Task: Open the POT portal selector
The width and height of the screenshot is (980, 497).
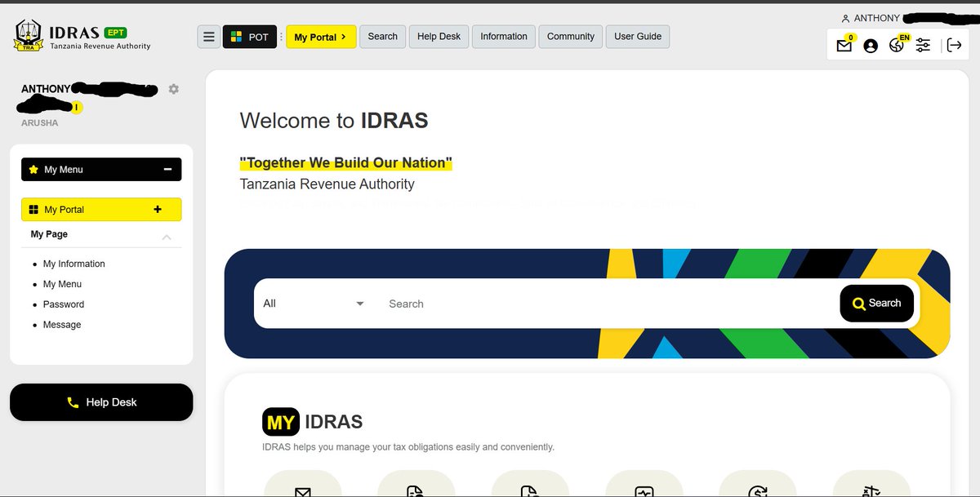Action: click(x=250, y=37)
